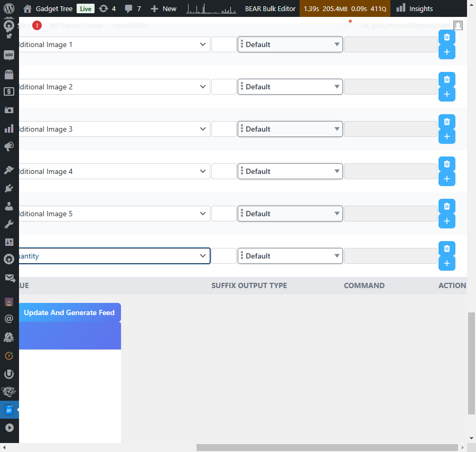476x452 pixels.
Task: Open the WP Fastest Cache menu
Action: (x=76, y=25)
